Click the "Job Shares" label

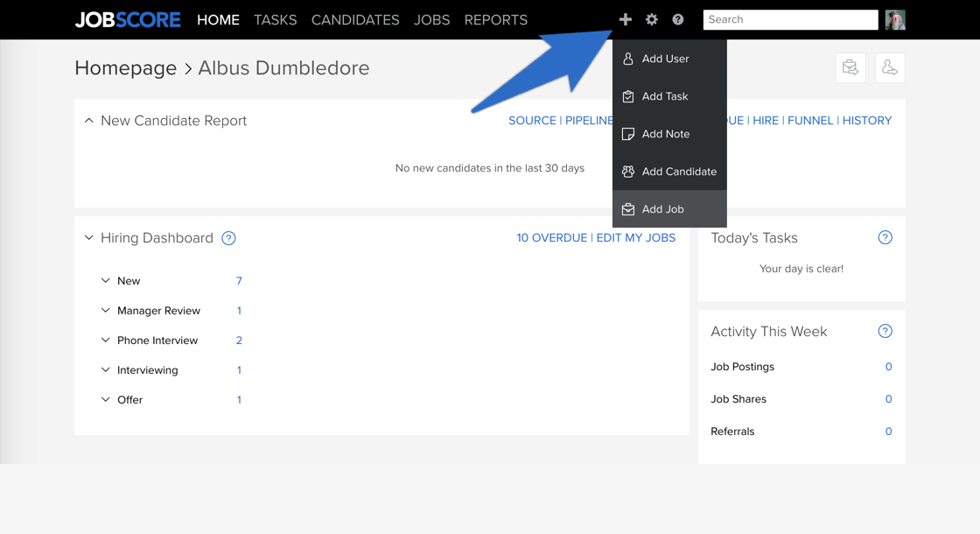pos(738,399)
